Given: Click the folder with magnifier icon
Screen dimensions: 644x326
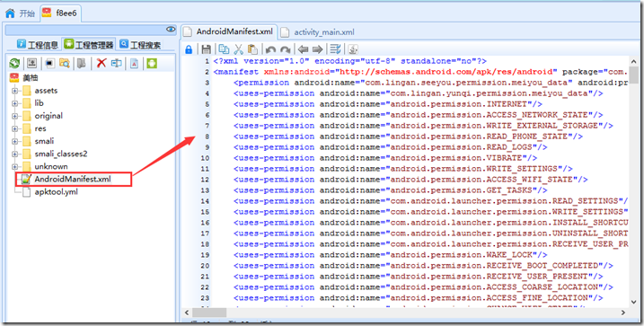Looking at the screenshot, I should click(64, 63).
